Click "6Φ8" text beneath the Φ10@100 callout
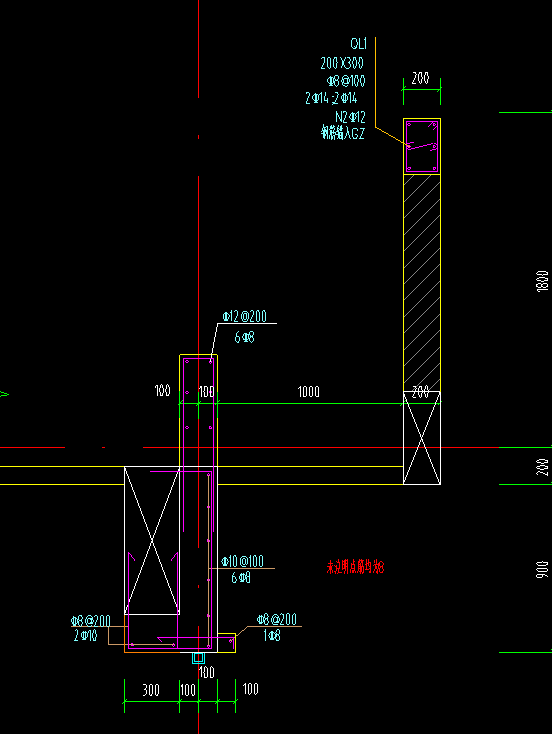Image resolution: width=552 pixels, height=734 pixels. click(241, 578)
